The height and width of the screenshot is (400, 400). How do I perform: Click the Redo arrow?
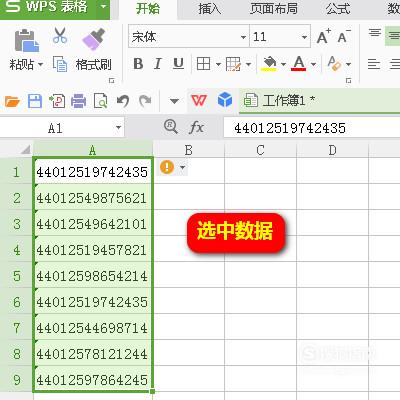[x=145, y=101]
